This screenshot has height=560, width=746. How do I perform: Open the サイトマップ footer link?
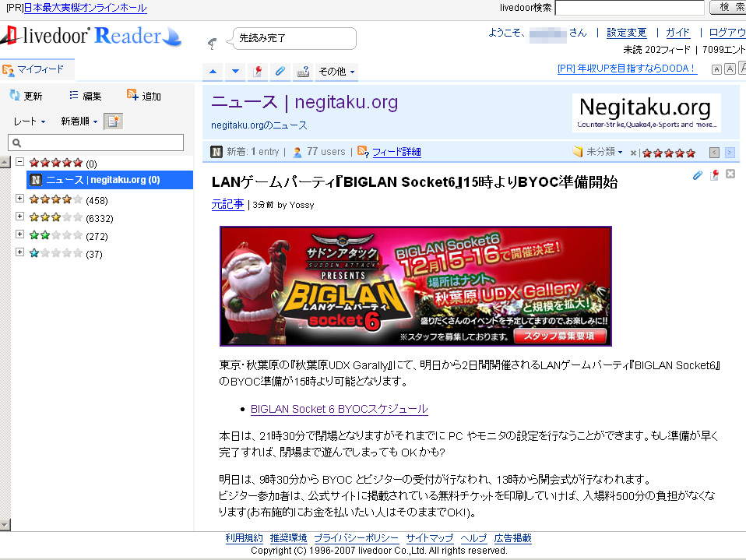click(x=429, y=538)
